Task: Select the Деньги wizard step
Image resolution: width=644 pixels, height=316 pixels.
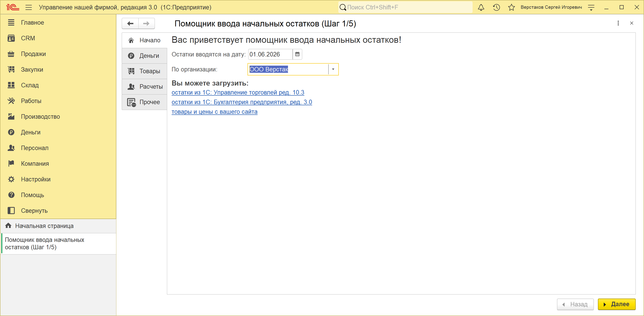Action: pyautogui.click(x=145, y=56)
